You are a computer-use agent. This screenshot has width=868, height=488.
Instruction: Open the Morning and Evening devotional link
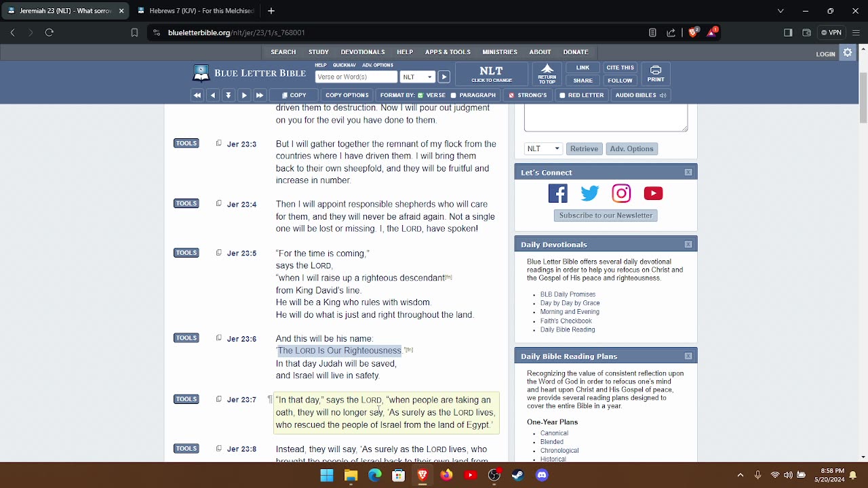point(570,312)
